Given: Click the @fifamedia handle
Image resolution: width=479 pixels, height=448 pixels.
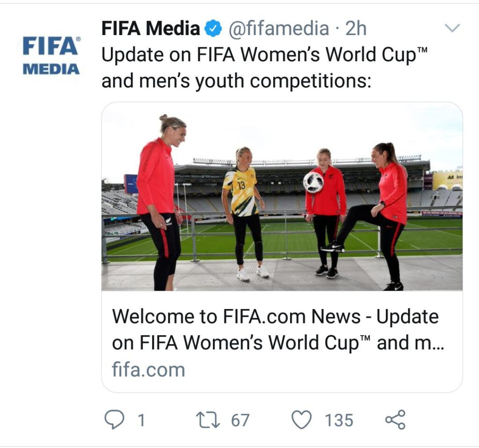Looking at the screenshot, I should [x=278, y=29].
